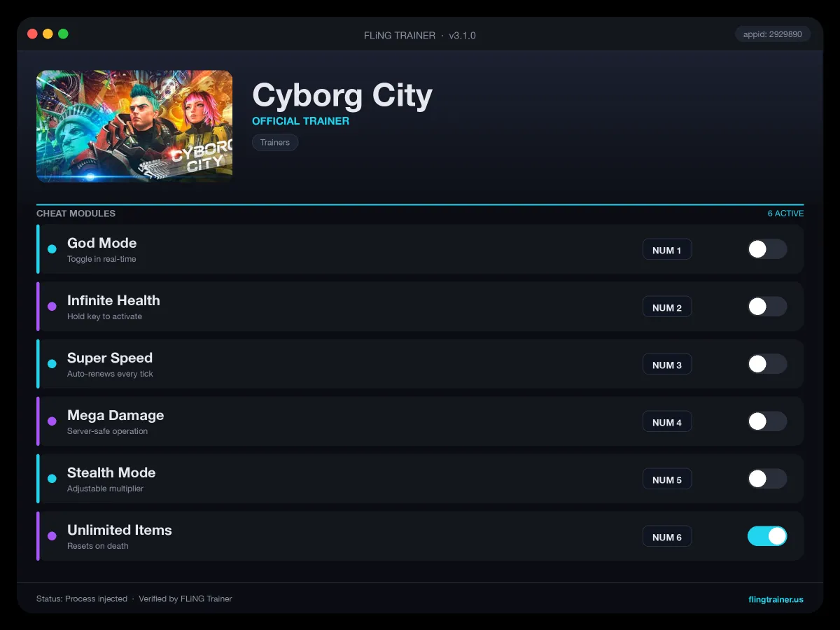Viewport: 840px width, 630px height.
Task: Click the purple dot beside Unlimited Items
Action: point(52,536)
